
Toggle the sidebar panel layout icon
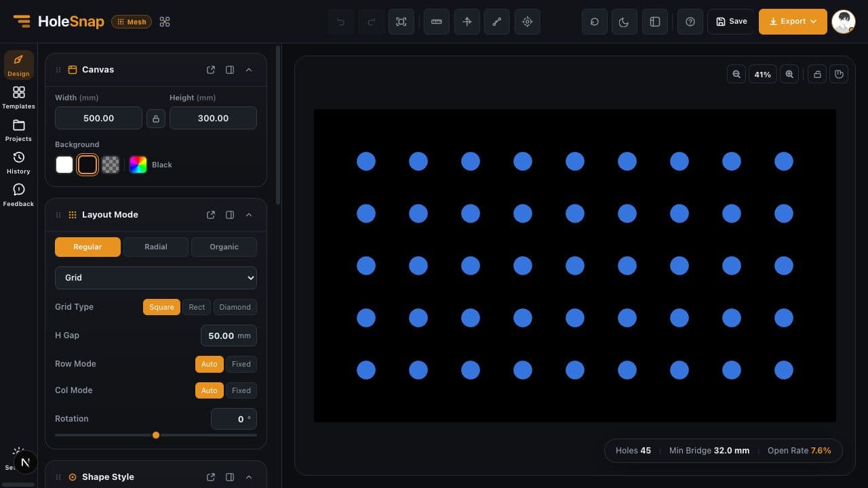point(655,22)
